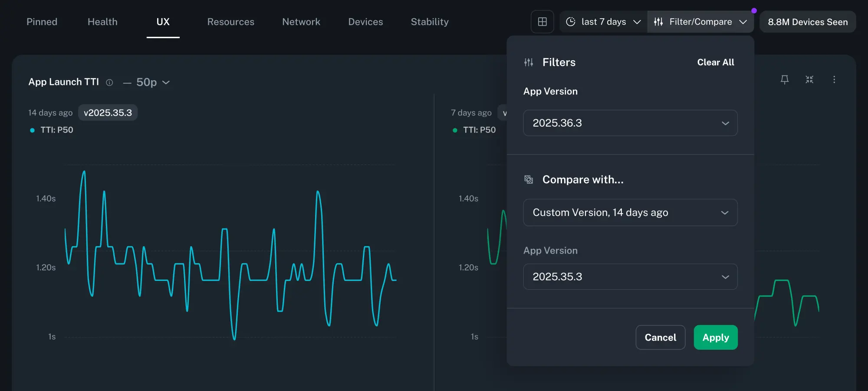Open the chart's three-dot overflow menu
Screen dimensions: 868x391
coord(834,79)
